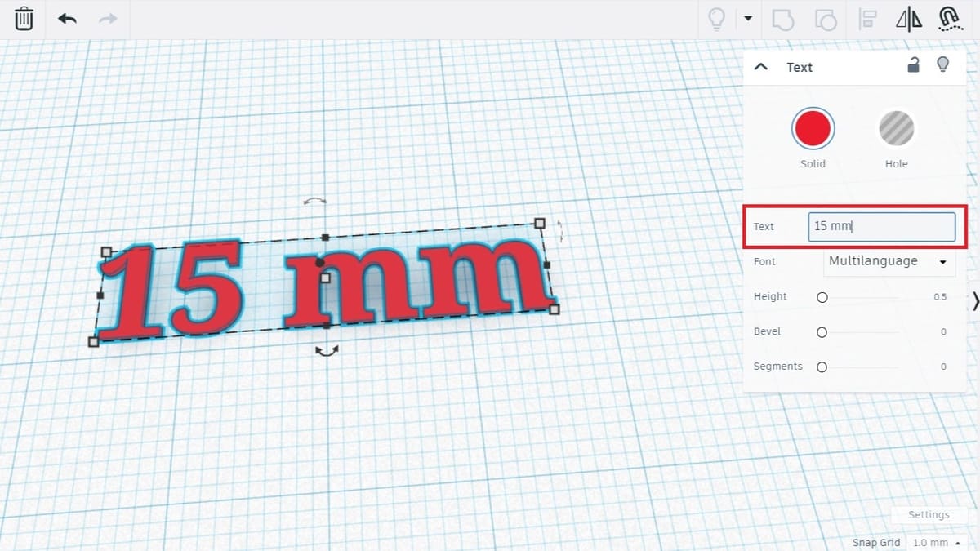
Task: Click the Text input field containing 15 mm
Action: [882, 227]
